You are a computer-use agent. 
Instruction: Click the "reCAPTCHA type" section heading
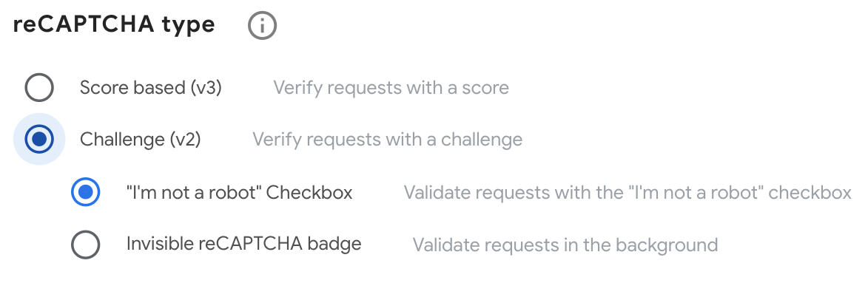[x=114, y=24]
